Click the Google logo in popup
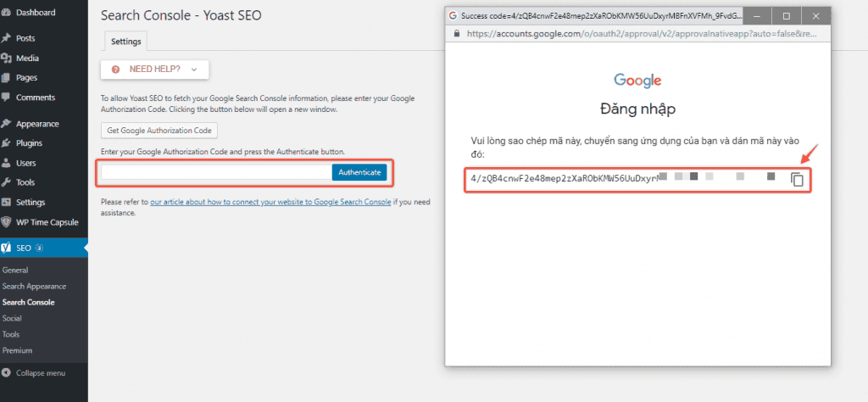This screenshot has width=868, height=402. [637, 81]
